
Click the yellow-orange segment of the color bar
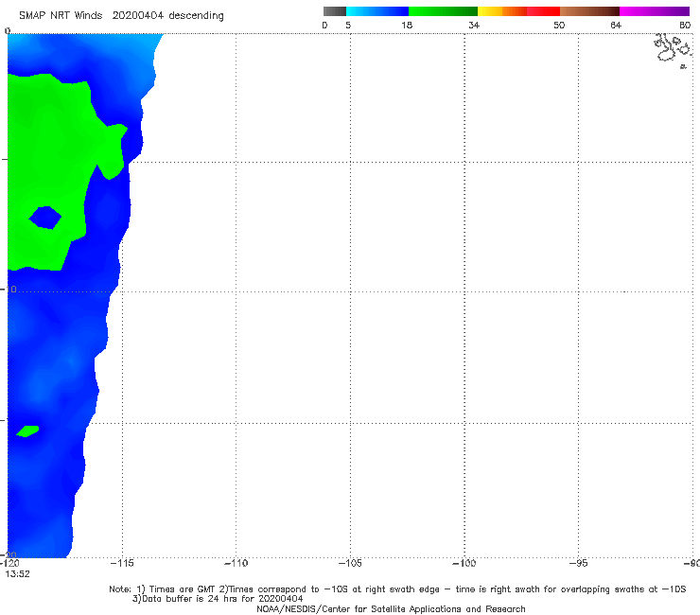click(x=501, y=11)
